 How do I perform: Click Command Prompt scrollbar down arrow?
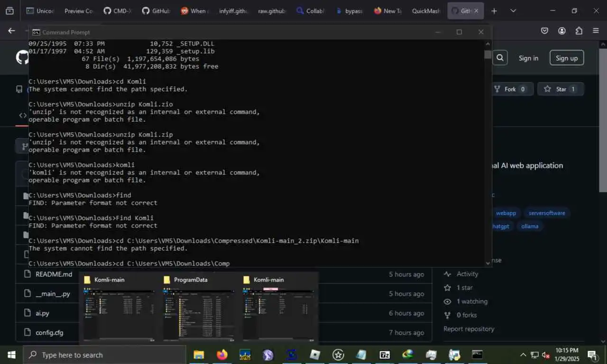(488, 263)
